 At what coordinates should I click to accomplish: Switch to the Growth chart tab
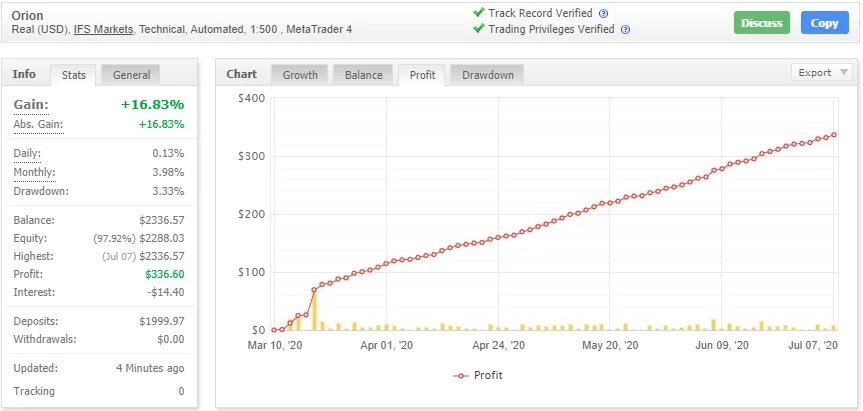(300, 75)
